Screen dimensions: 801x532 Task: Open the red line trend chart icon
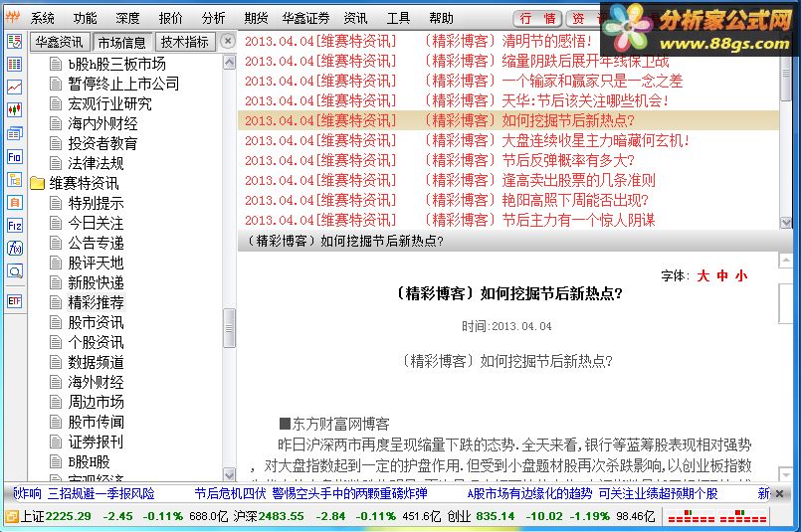(14, 87)
